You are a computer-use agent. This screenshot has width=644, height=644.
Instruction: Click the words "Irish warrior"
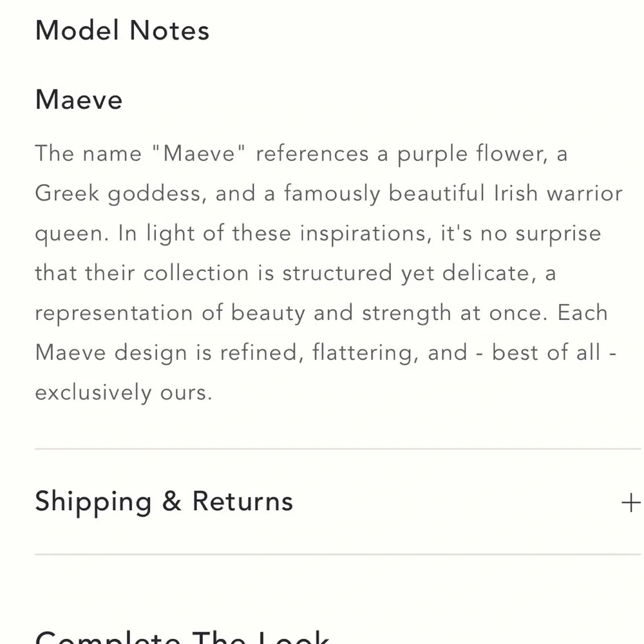point(558,193)
